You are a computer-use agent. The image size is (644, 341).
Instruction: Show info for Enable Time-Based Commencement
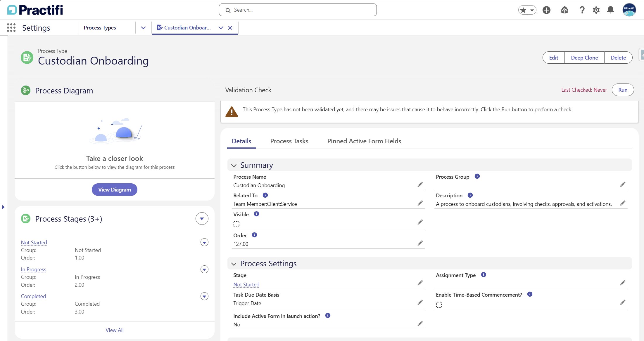click(530, 294)
